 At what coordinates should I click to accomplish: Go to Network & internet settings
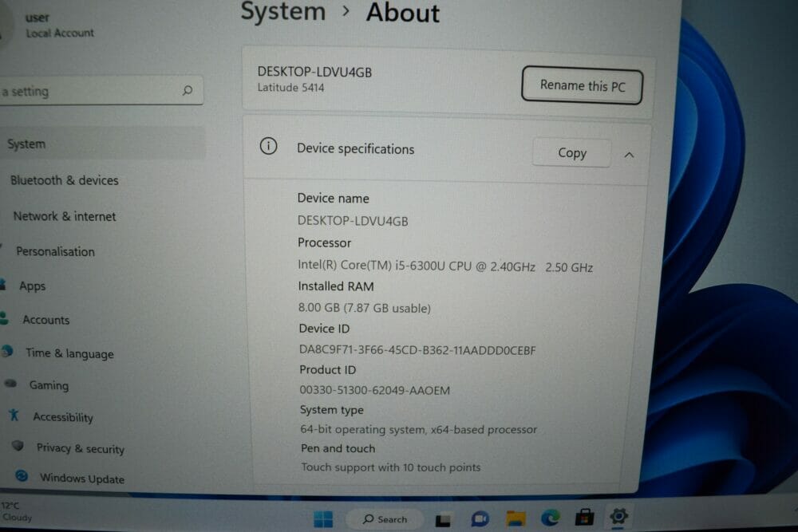(x=65, y=217)
